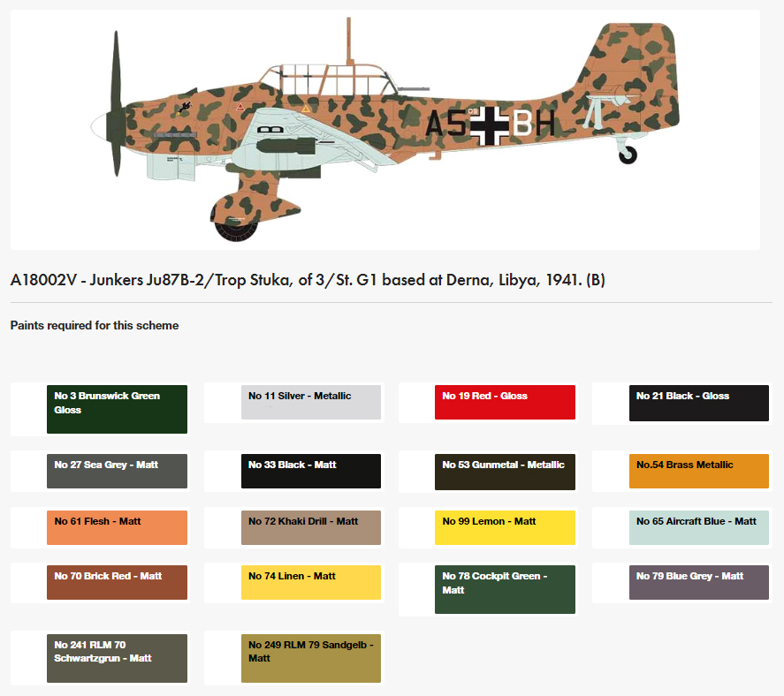784x696 pixels.
Task: Pick the No 70 Brick Red Matt swatch
Action: pyautogui.click(x=117, y=583)
